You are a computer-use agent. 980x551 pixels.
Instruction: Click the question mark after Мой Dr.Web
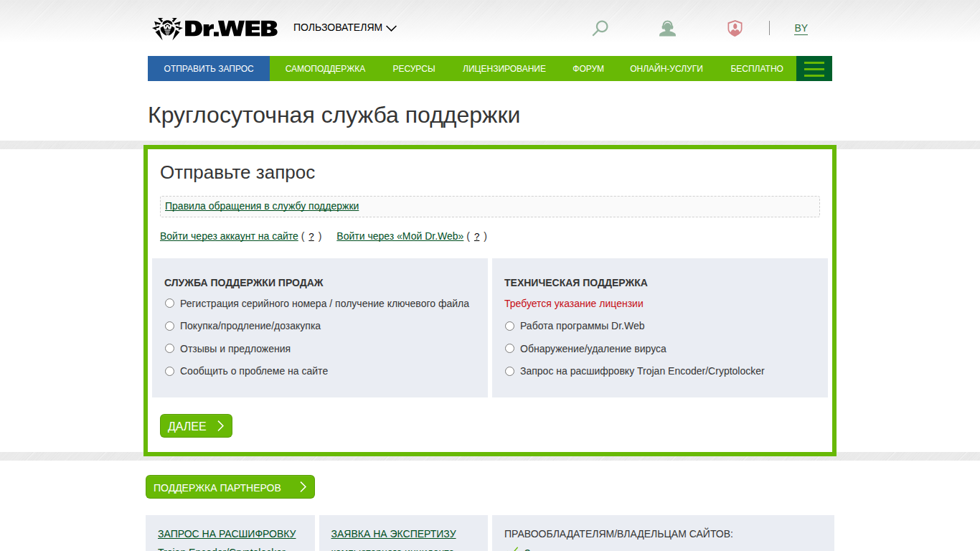[x=476, y=236]
